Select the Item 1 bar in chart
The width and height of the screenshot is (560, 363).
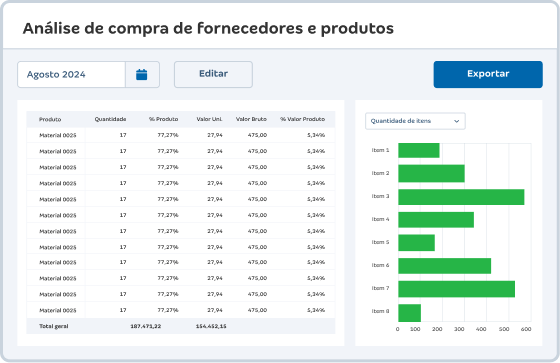coord(419,150)
